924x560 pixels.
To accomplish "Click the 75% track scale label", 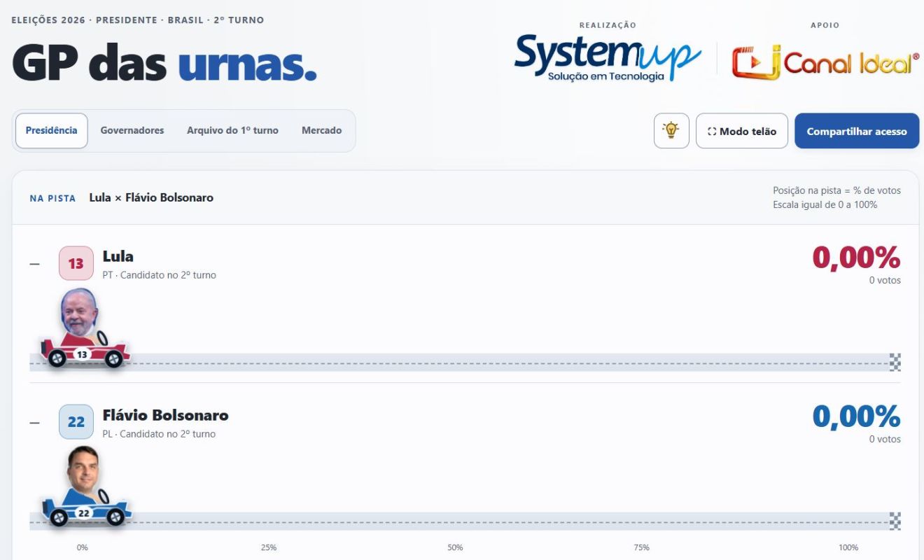I will pos(641,547).
